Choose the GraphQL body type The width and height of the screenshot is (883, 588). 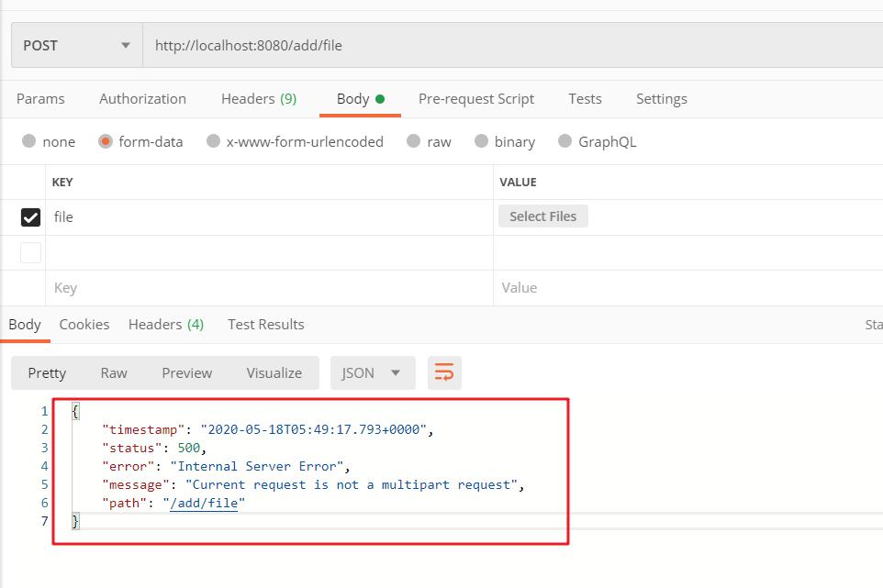click(564, 140)
